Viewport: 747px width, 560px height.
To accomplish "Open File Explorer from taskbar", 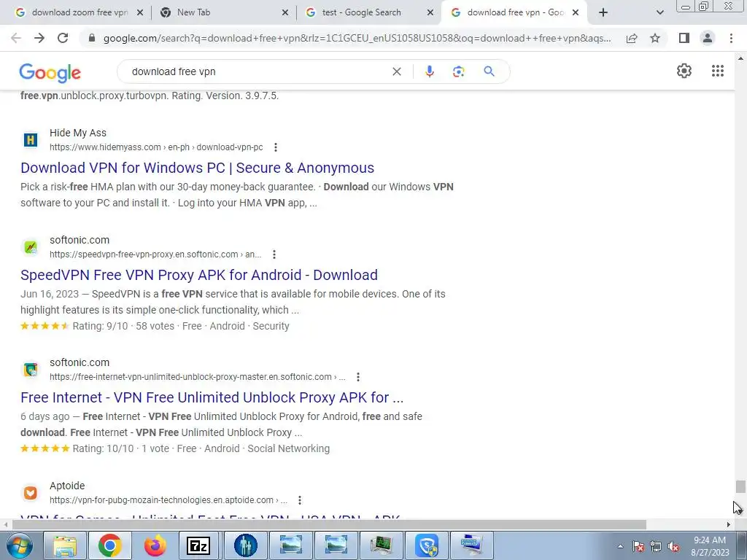I will (x=65, y=545).
